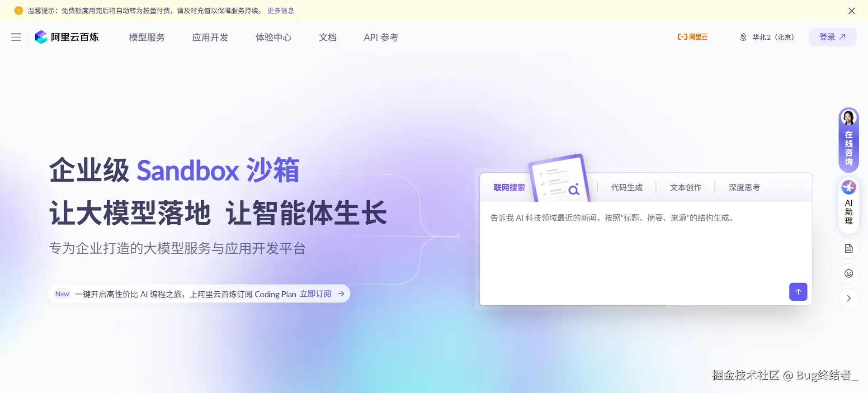Send the prompt with the arrow button
Image resolution: width=868 pixels, height=393 pixels.
pyautogui.click(x=798, y=292)
